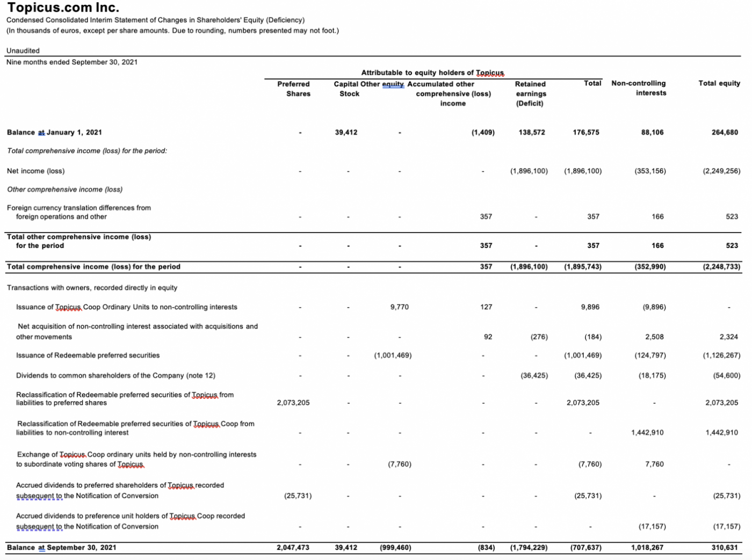
Task: Click total equity value (1,126,267)
Action: (721, 355)
